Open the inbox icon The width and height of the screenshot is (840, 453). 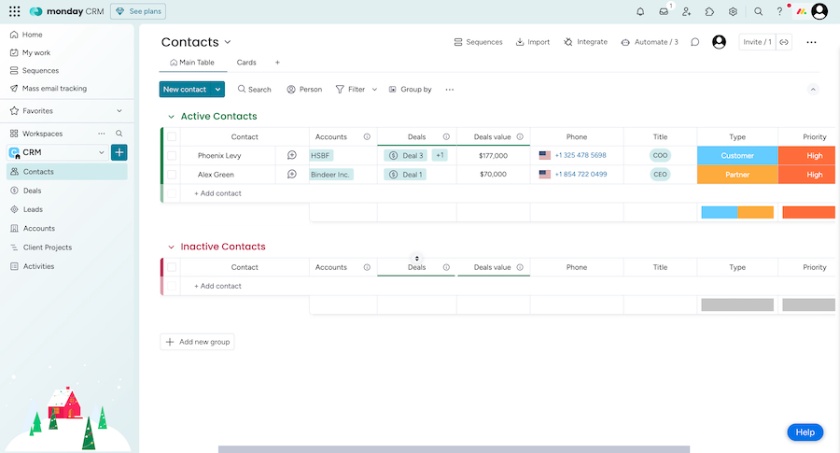pyautogui.click(x=664, y=11)
